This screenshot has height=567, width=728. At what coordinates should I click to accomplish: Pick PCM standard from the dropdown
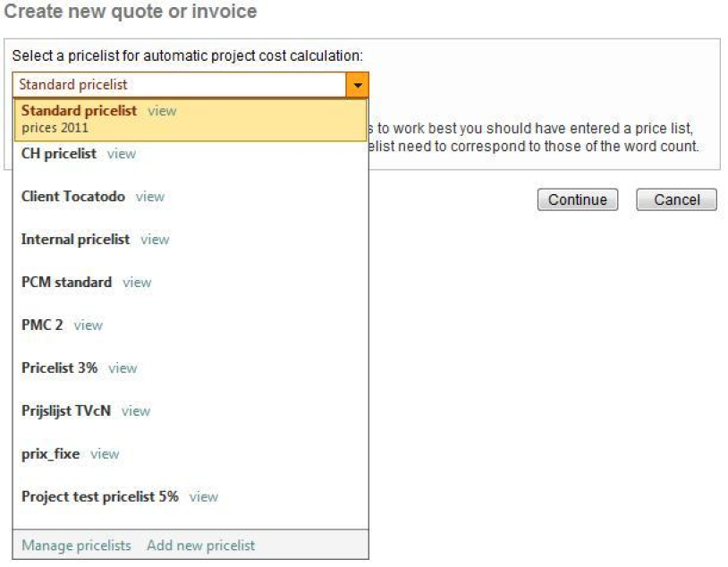66,283
